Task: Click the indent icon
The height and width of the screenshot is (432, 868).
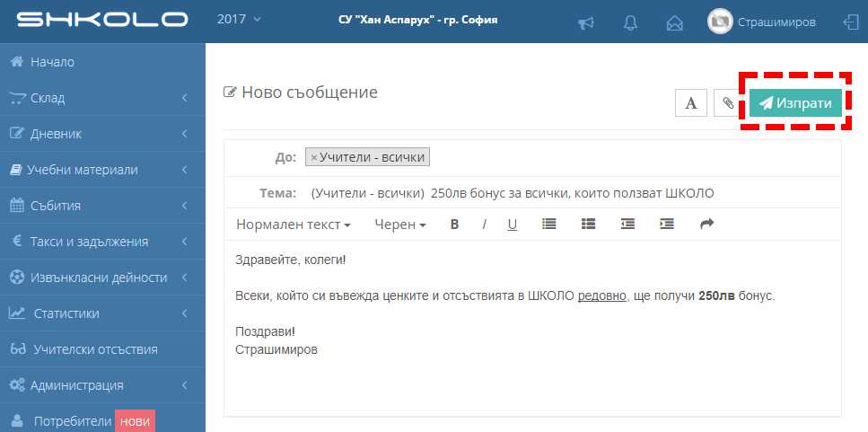Action: [667, 224]
